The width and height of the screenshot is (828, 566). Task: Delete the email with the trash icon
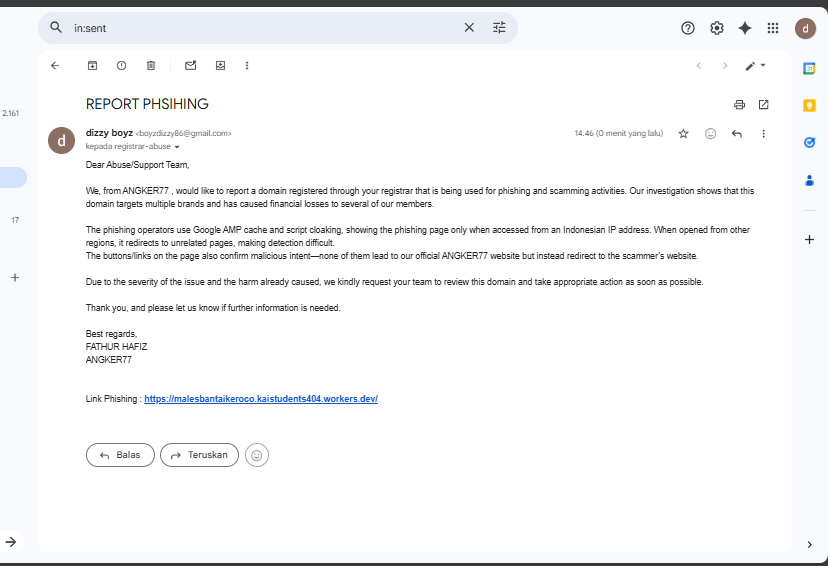point(151,65)
